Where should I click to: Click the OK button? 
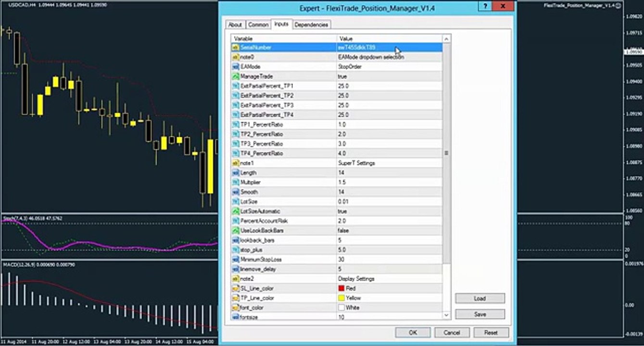(x=413, y=333)
